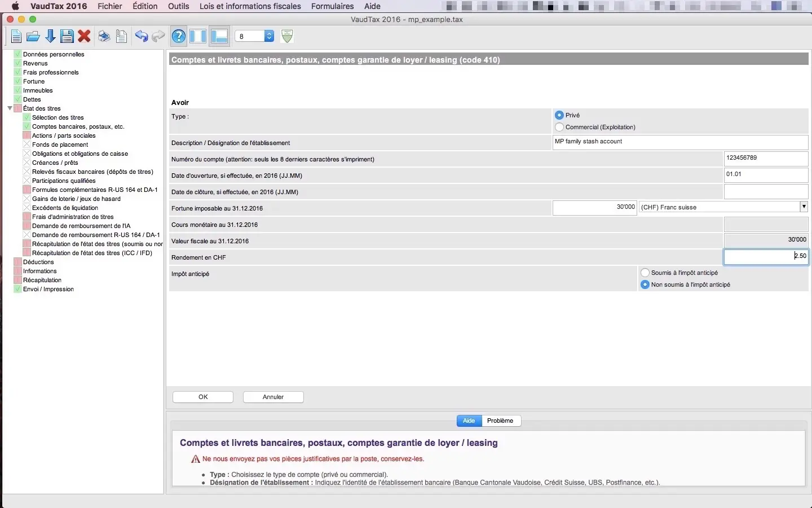Select Participations qualifiées tree item
Viewport: 812px width, 508px height.
tap(64, 181)
